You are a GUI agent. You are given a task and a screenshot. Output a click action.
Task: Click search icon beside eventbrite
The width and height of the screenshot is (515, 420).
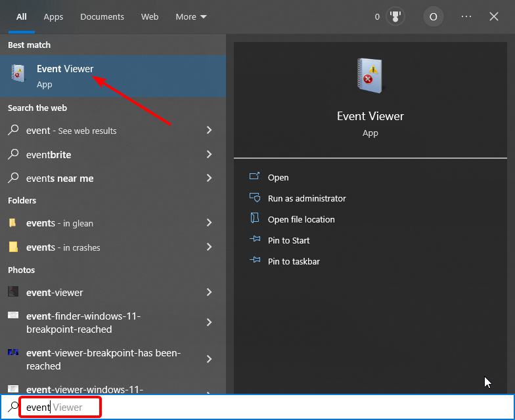point(13,154)
